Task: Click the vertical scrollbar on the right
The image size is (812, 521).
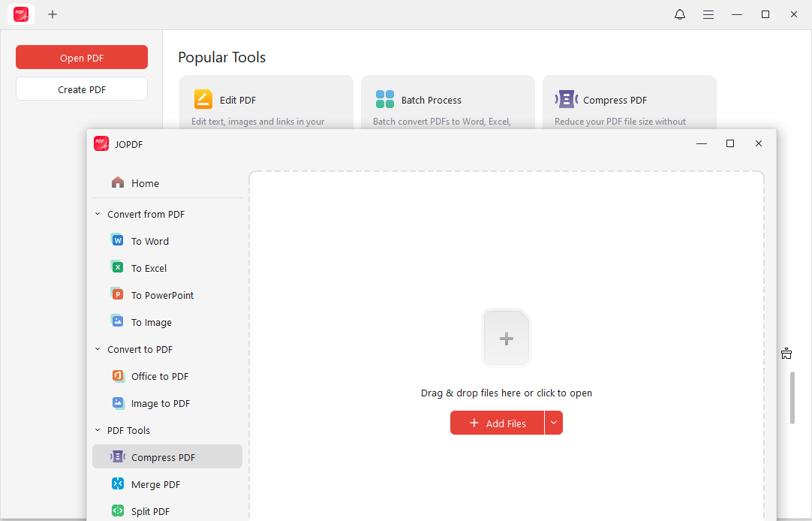Action: (x=793, y=398)
